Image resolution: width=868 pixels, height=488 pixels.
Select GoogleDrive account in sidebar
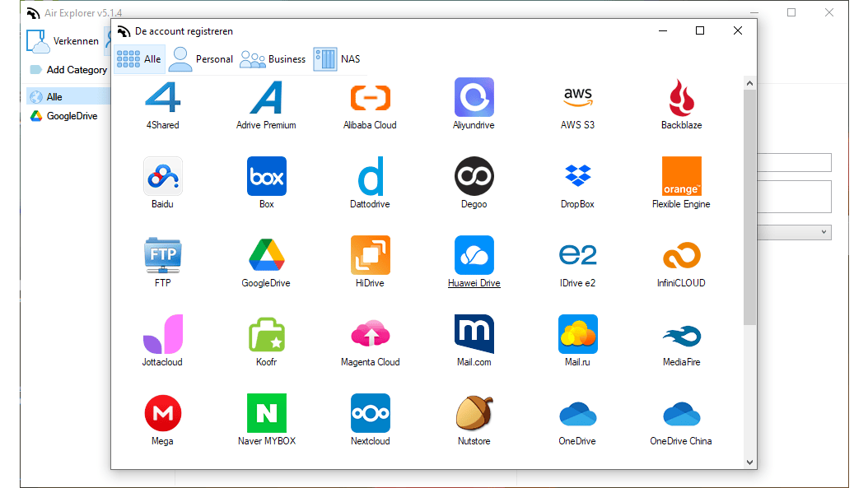point(65,116)
